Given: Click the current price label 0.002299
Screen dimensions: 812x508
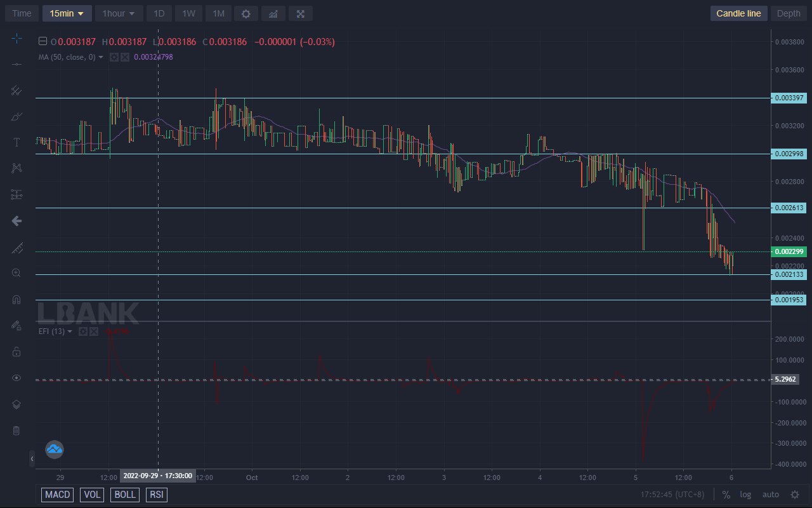Looking at the screenshot, I should 789,251.
